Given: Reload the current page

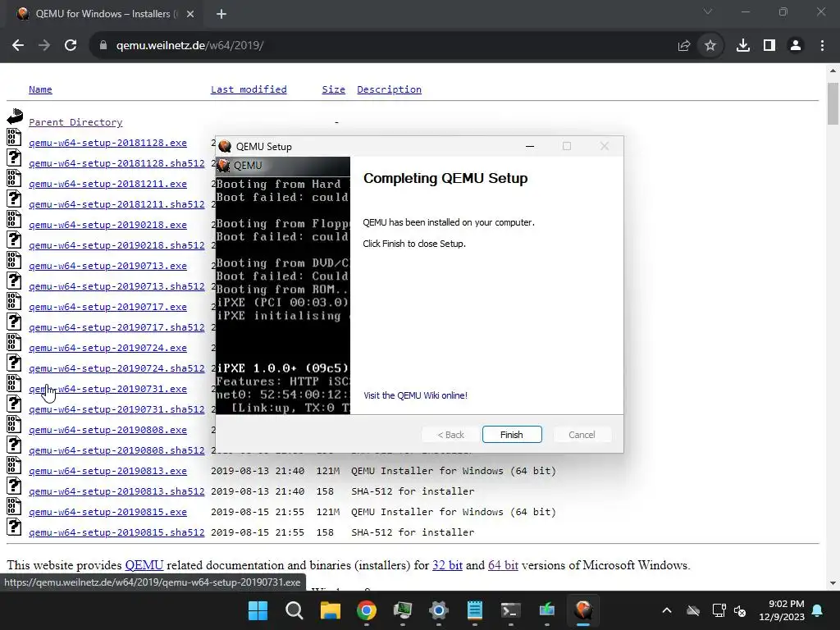Looking at the screenshot, I should (71, 46).
